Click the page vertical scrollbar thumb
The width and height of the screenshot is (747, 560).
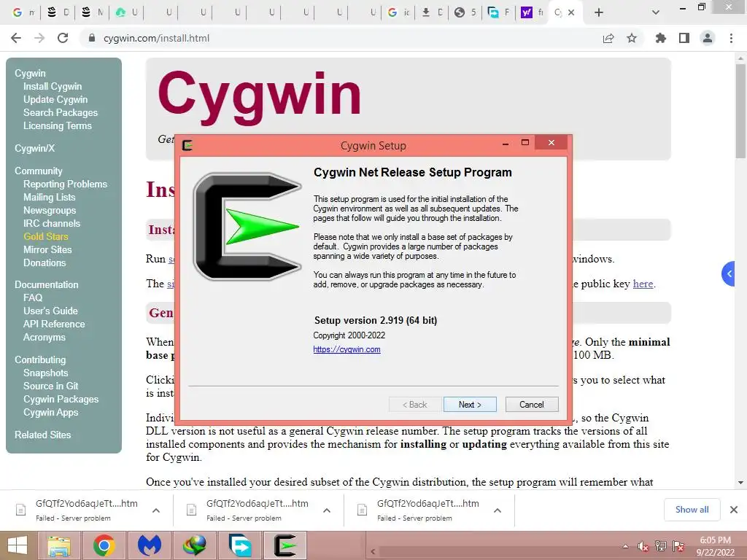[x=741, y=111]
